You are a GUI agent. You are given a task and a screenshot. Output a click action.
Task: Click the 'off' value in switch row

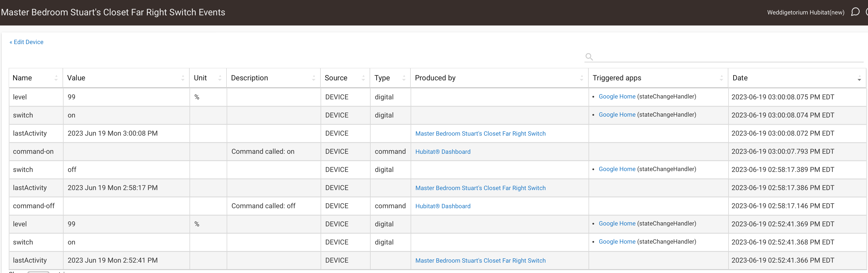pos(72,170)
